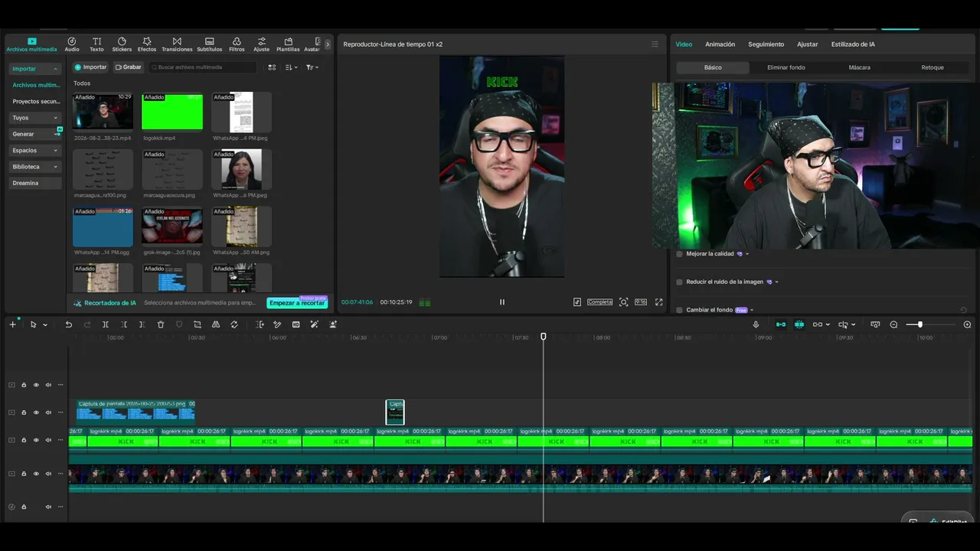Click the Grabar button
The image size is (980, 551).
coord(128,67)
